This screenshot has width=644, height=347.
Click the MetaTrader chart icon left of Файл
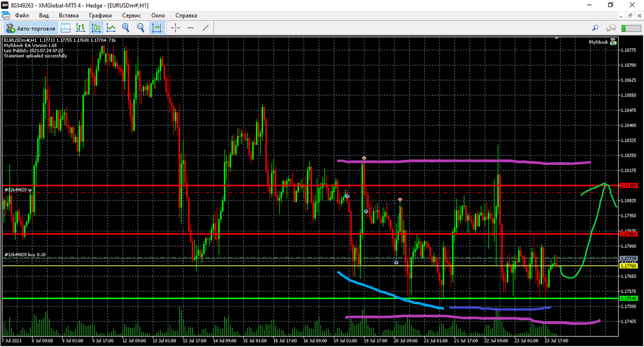pyautogui.click(x=6, y=15)
